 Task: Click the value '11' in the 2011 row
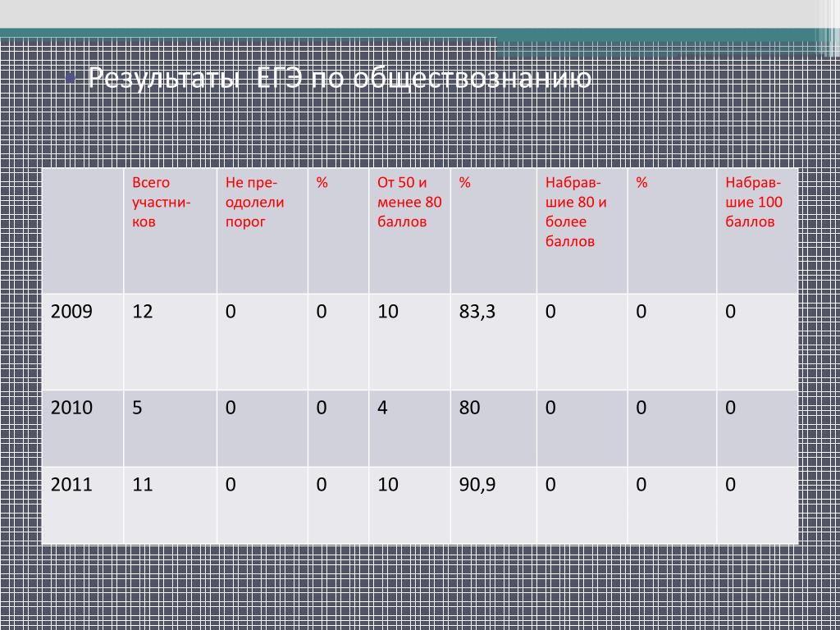coord(143,485)
